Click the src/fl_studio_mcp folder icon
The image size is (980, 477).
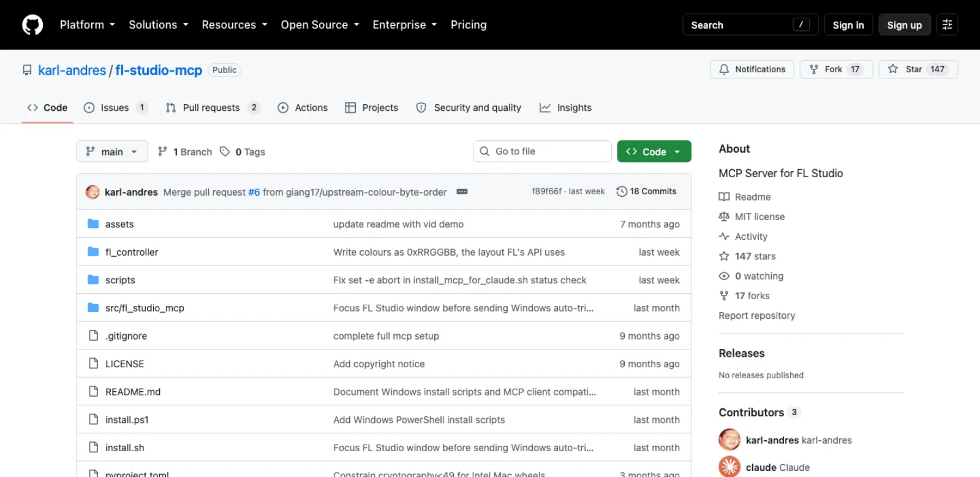point(93,308)
